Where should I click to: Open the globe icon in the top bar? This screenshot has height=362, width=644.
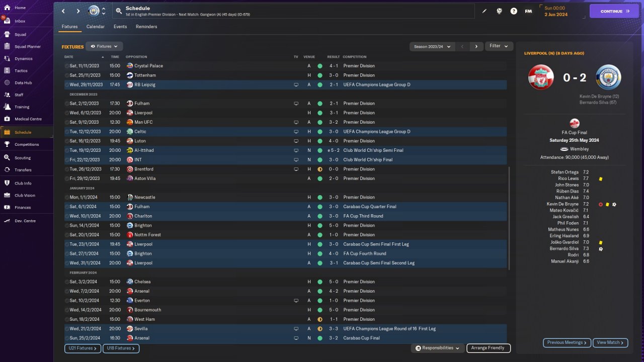coord(499,11)
